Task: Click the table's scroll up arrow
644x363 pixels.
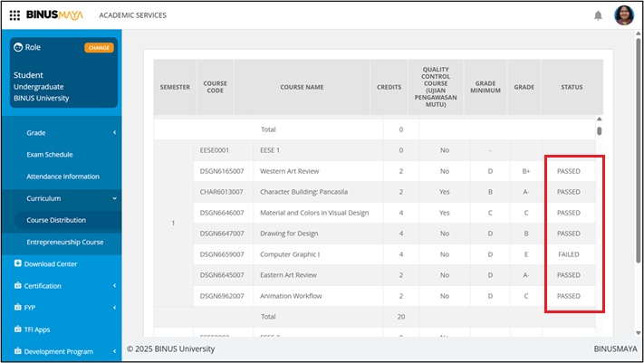Action: (600, 119)
